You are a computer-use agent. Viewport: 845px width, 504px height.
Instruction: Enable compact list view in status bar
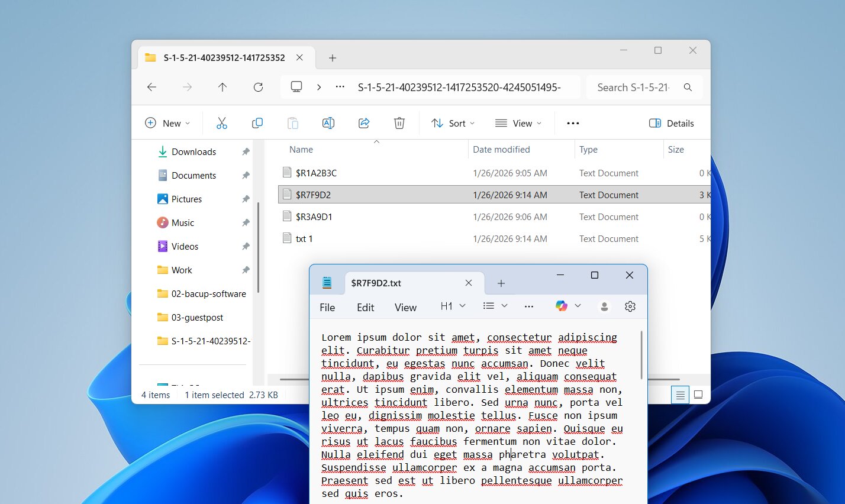point(679,394)
